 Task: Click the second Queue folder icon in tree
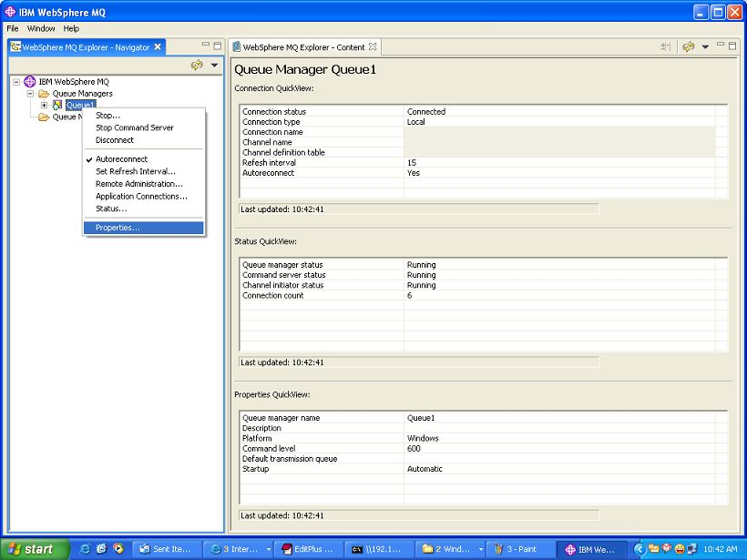[44, 117]
